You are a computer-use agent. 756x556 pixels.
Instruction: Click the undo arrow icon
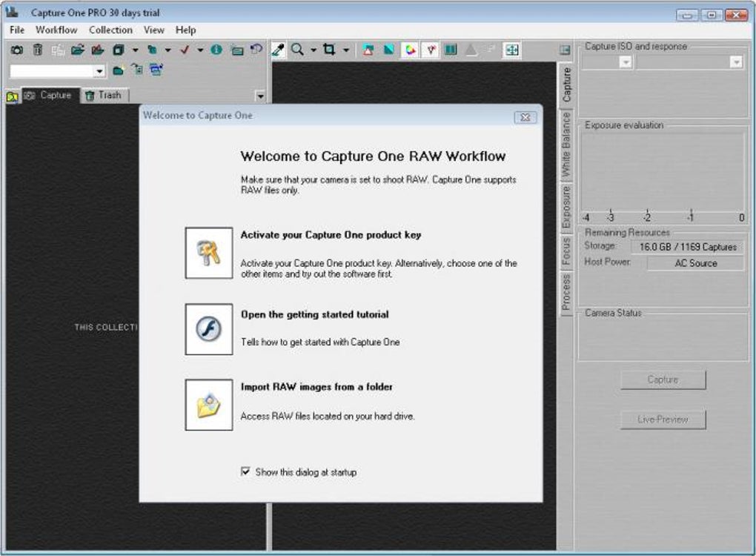pyautogui.click(x=256, y=49)
